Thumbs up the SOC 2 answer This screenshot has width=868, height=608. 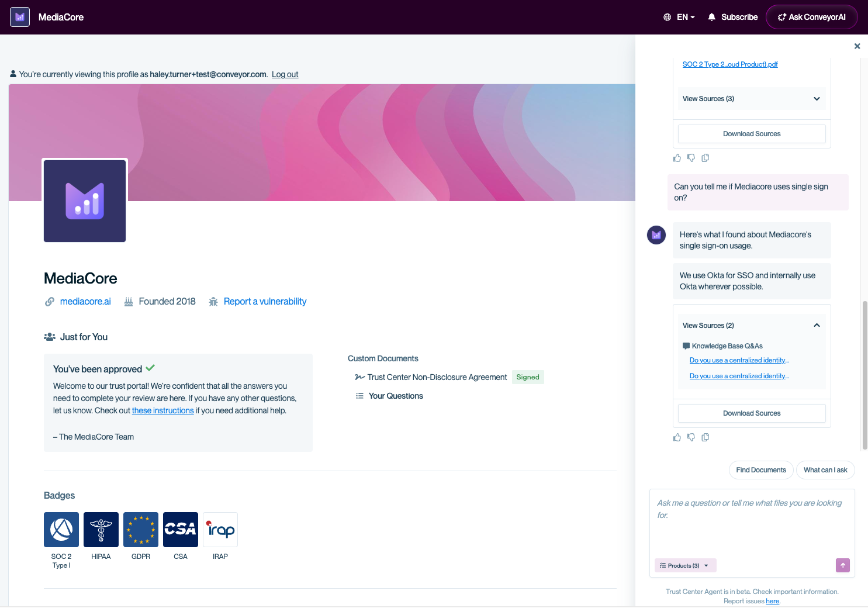(x=677, y=158)
